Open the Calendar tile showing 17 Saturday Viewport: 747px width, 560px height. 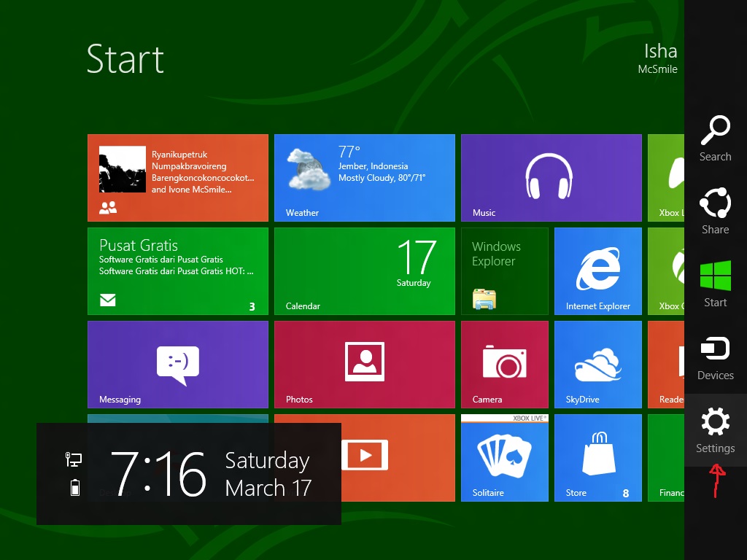(365, 271)
